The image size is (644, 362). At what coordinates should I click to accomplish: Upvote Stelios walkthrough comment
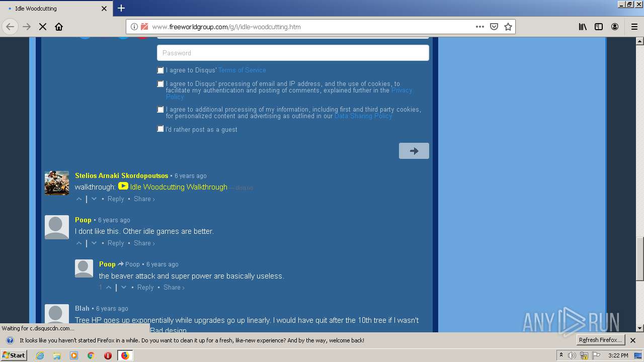tap(79, 199)
